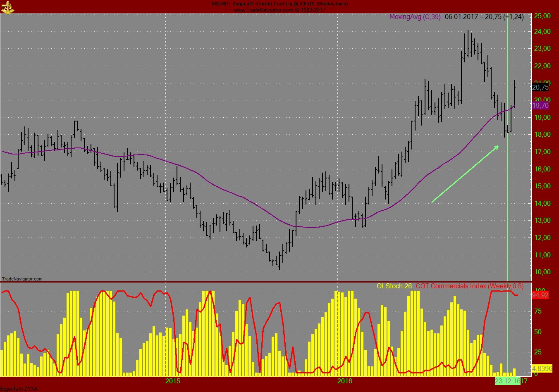Select the highlighted 23.12.16 date marker
The image size is (559, 392).
(507, 380)
